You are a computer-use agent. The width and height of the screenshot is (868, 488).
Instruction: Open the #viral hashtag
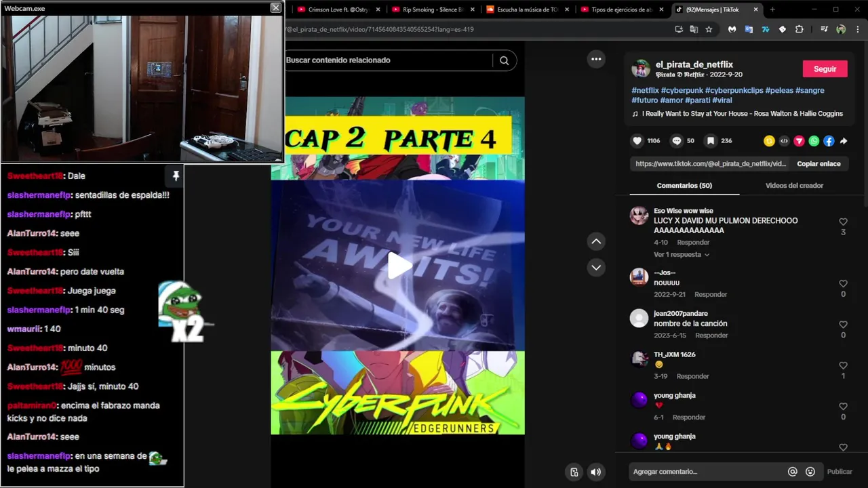[x=722, y=100]
